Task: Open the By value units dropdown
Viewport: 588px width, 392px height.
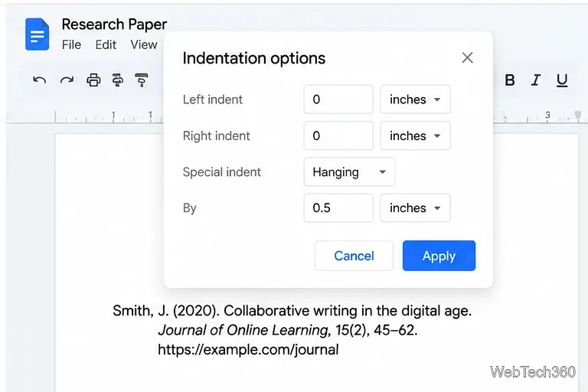Action: tap(415, 207)
